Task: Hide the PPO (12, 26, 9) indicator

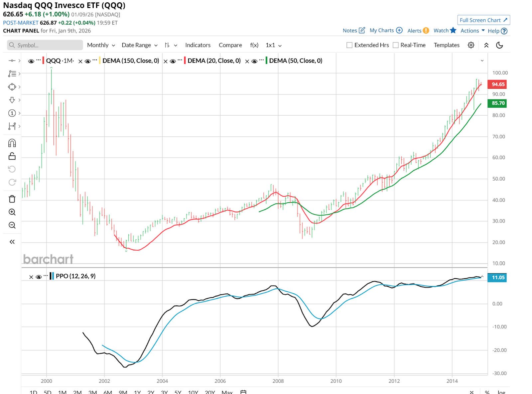Action: pos(39,277)
